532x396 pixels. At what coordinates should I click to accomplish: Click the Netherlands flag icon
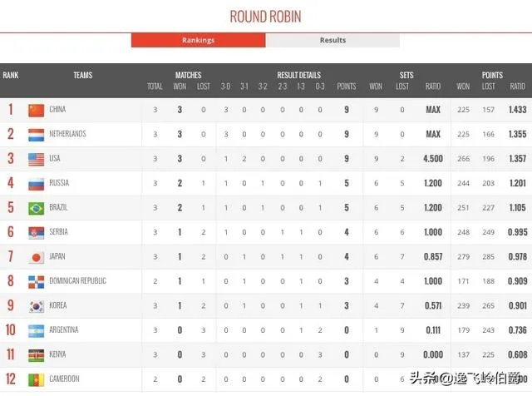click(36, 134)
